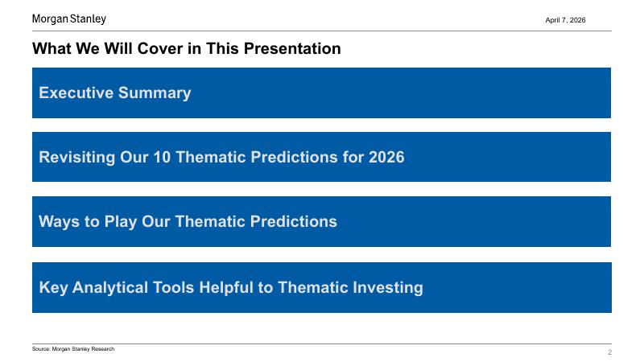The width and height of the screenshot is (644, 362).
Task: Select the April 7, 2026 date
Action: [565, 20]
